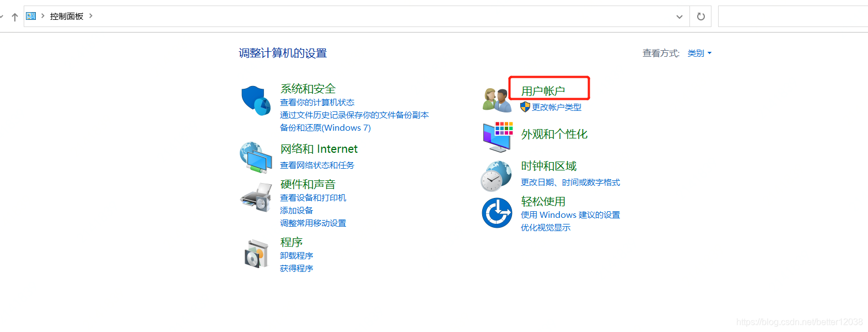Open 调整常用移动设置 link
This screenshot has width=868, height=332.
[x=313, y=223]
